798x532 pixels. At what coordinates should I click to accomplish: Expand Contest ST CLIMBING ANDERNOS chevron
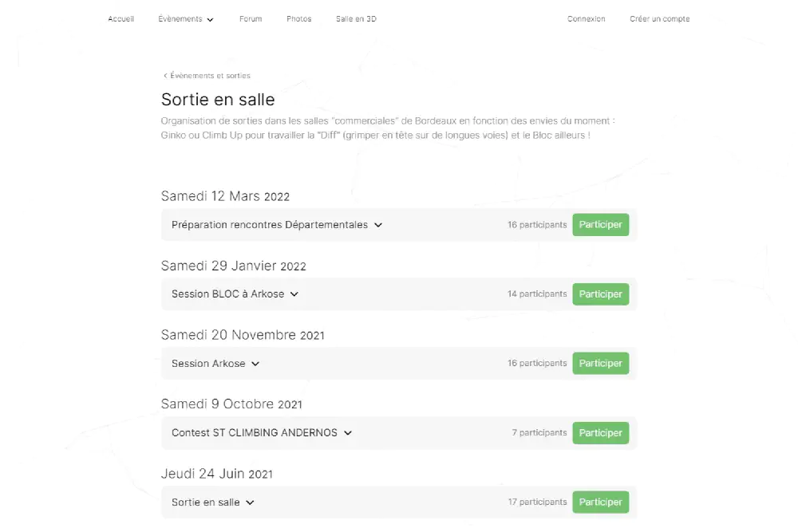click(x=348, y=433)
